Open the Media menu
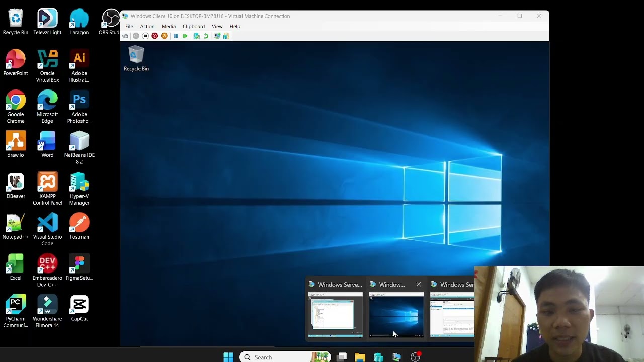Screen dimensions: 644x362 point(169,26)
